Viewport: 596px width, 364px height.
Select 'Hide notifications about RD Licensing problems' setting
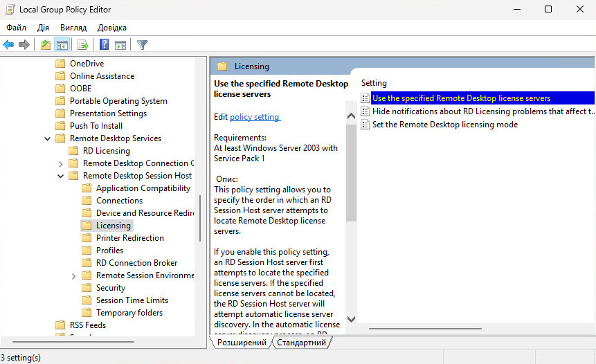[x=482, y=111]
